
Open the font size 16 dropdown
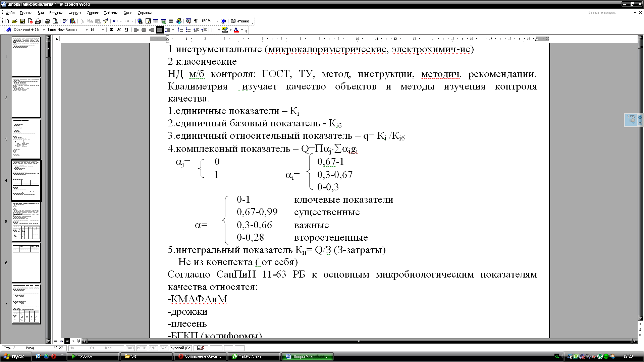(103, 30)
